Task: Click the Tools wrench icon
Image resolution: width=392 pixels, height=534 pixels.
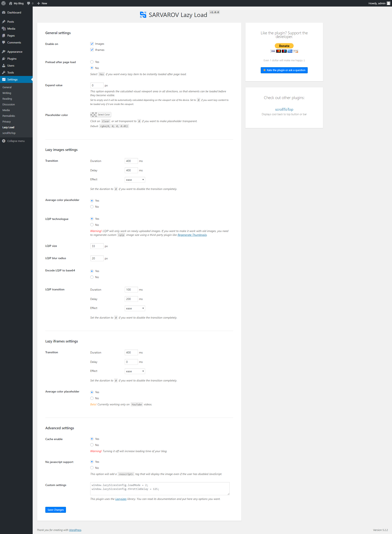Action: click(4, 73)
